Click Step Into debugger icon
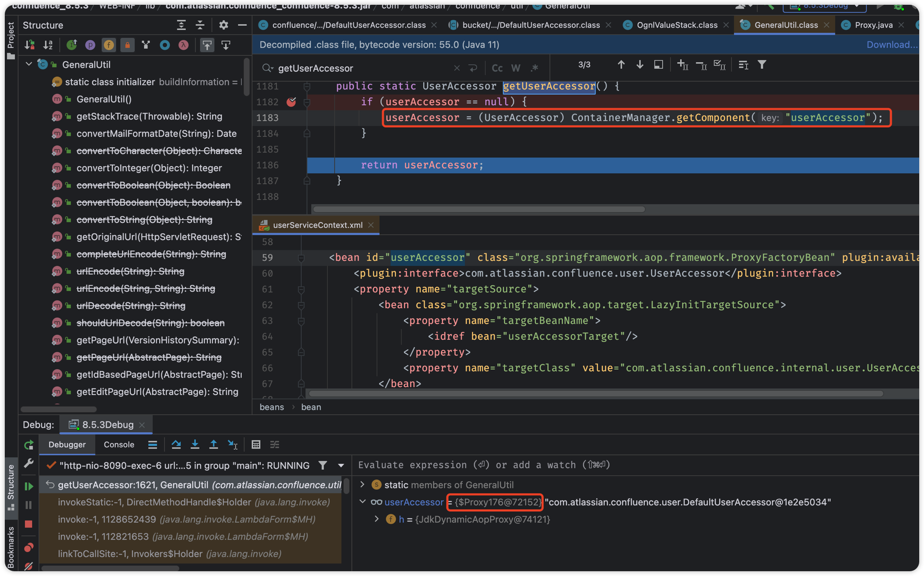This screenshot has height=576, width=924. pos(195,444)
